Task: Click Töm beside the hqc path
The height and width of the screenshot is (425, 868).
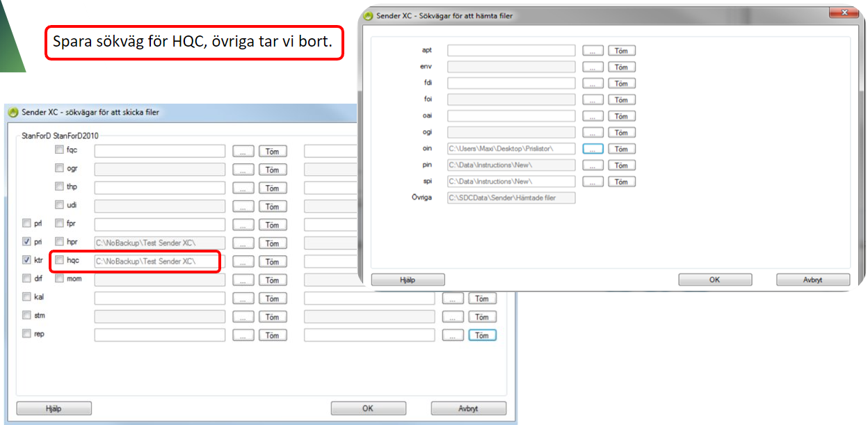Action: point(273,262)
